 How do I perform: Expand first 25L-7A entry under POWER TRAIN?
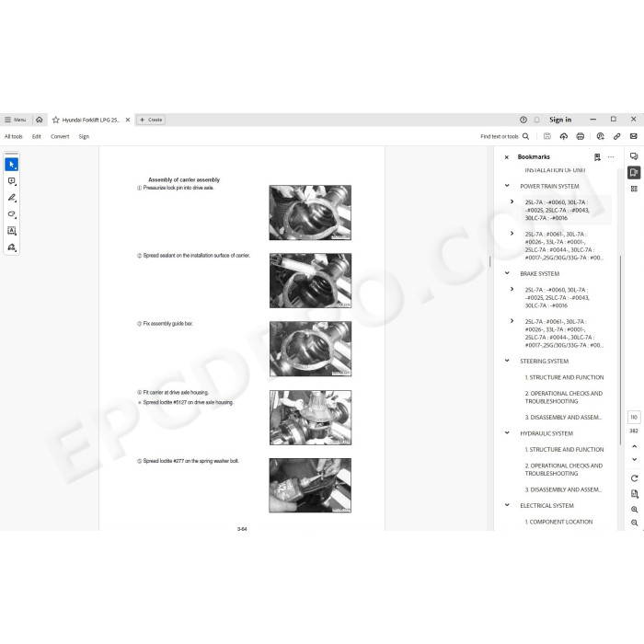(512, 201)
